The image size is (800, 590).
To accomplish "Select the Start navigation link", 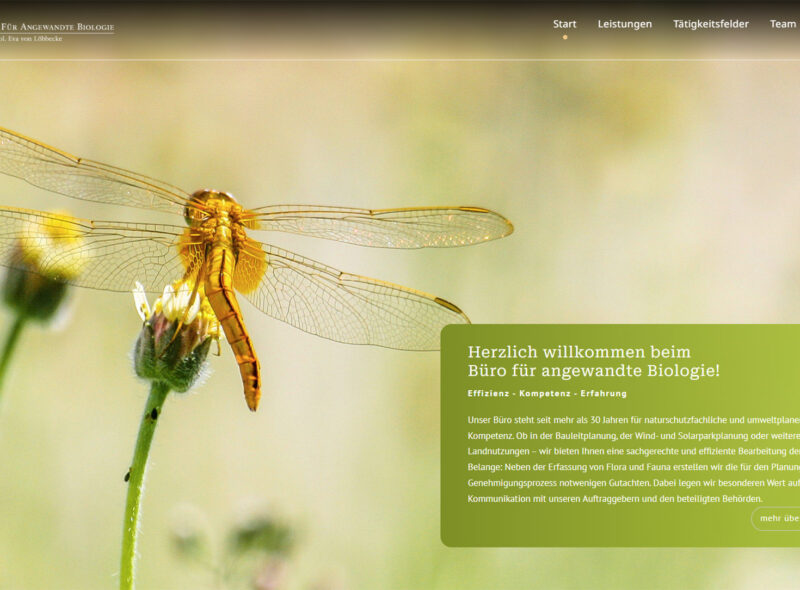I will pos(564,24).
